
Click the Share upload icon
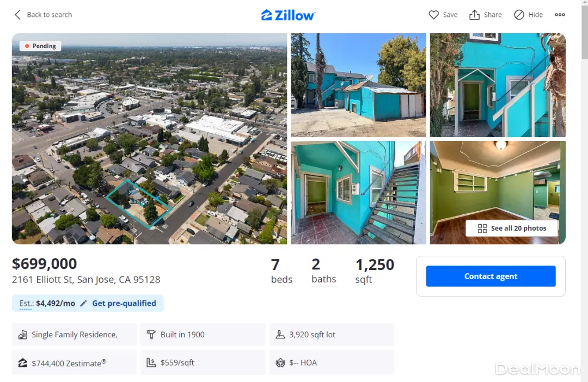point(474,15)
